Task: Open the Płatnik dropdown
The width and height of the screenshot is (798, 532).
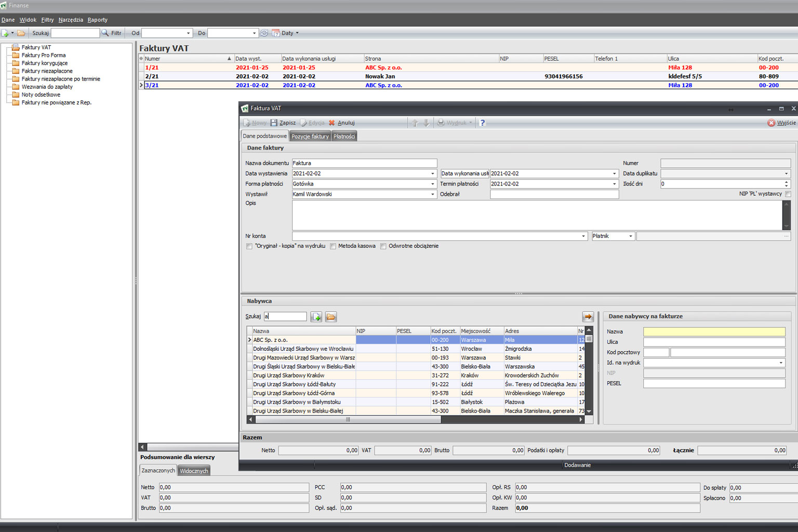Action: (631, 236)
